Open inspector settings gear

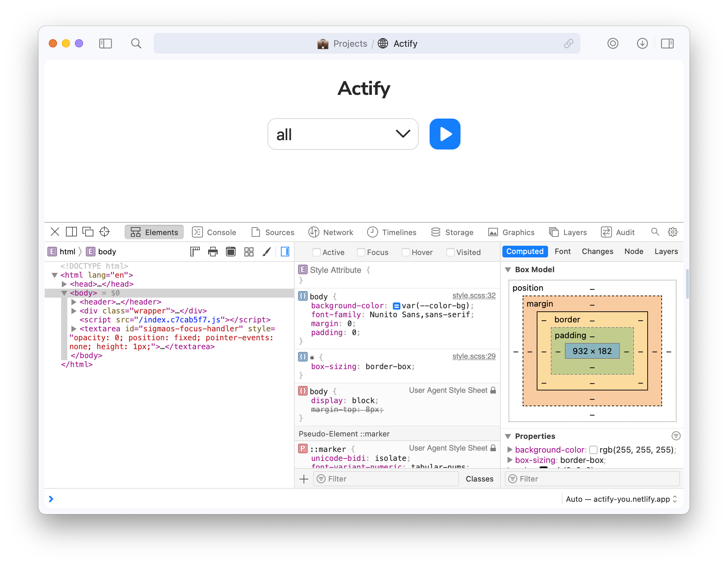click(672, 232)
